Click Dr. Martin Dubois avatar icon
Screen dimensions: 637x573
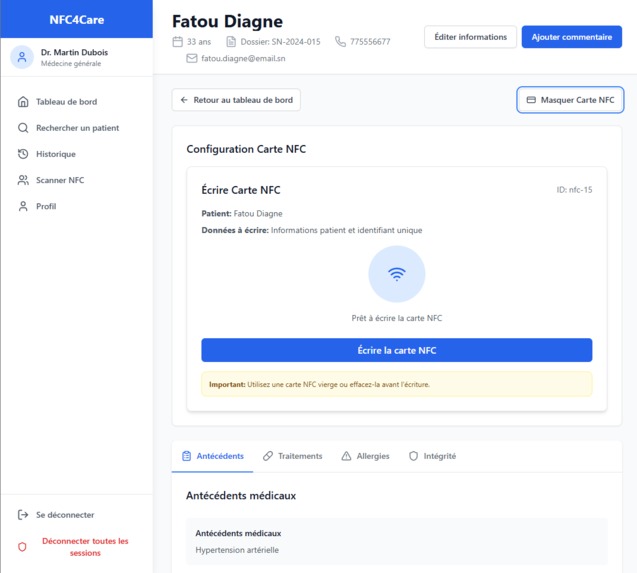click(22, 57)
